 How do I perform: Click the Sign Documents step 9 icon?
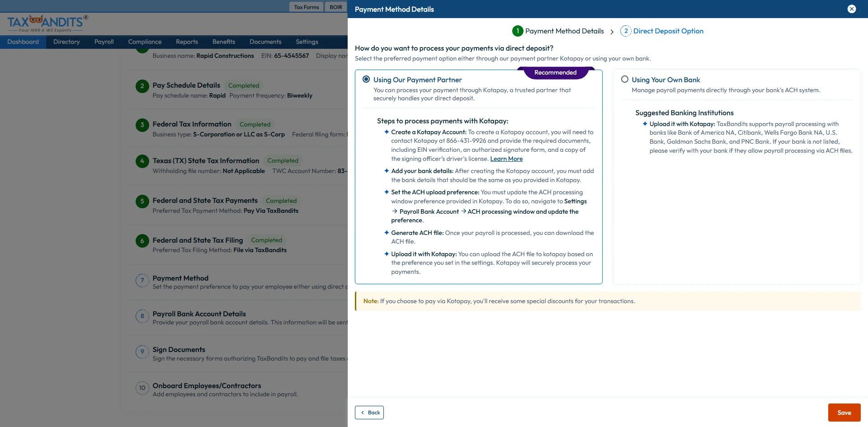click(142, 352)
